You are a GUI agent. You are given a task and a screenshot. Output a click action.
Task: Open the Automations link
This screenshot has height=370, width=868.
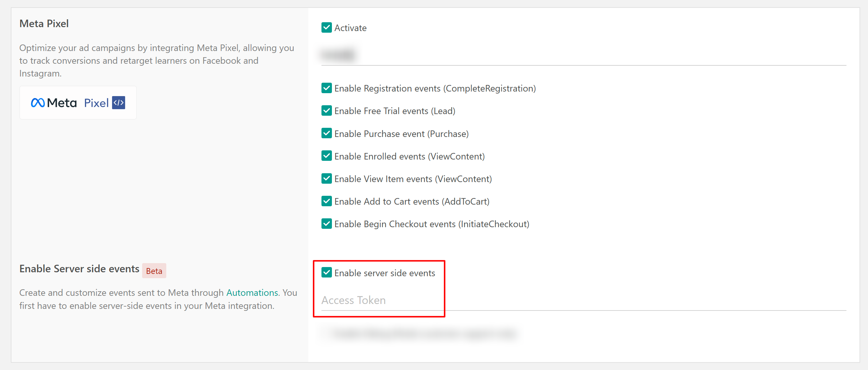tap(252, 293)
